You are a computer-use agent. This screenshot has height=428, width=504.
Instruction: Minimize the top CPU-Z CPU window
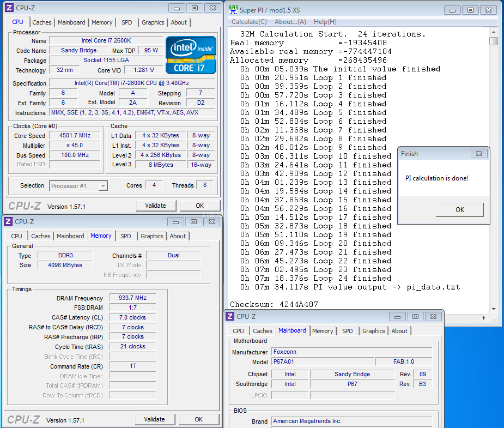click(x=177, y=8)
